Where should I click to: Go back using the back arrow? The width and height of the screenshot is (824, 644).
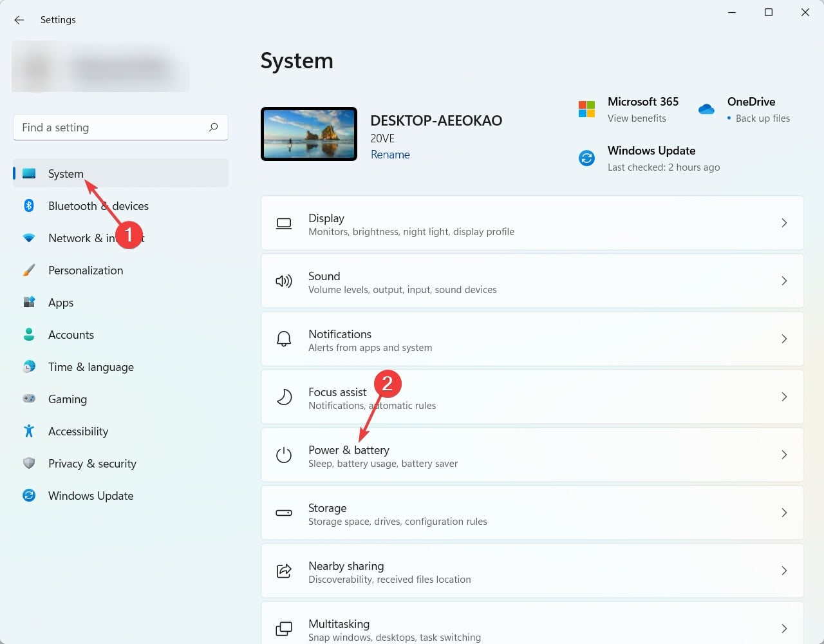pos(19,20)
